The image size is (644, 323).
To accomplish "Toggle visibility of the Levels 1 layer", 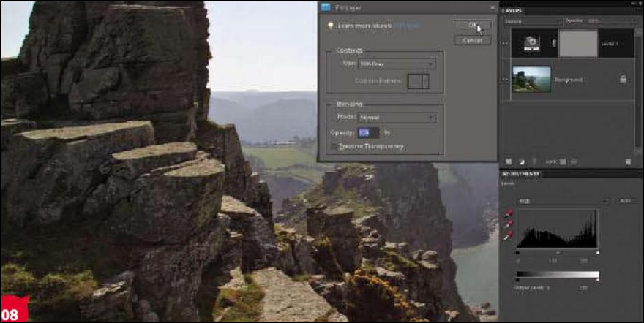I will click(x=505, y=43).
